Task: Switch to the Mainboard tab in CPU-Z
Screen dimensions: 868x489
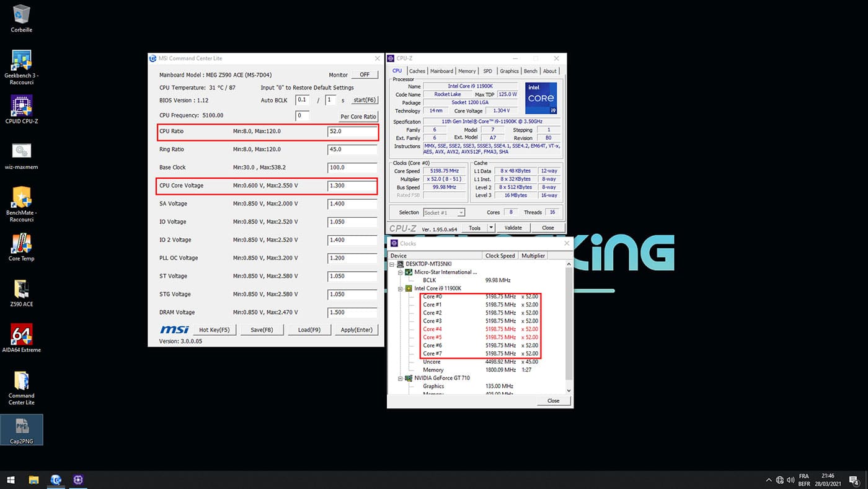Action: coord(441,71)
